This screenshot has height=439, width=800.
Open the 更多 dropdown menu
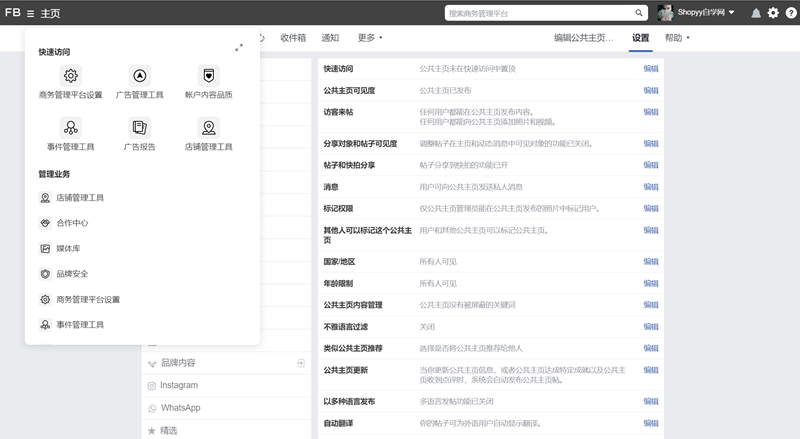tap(369, 38)
